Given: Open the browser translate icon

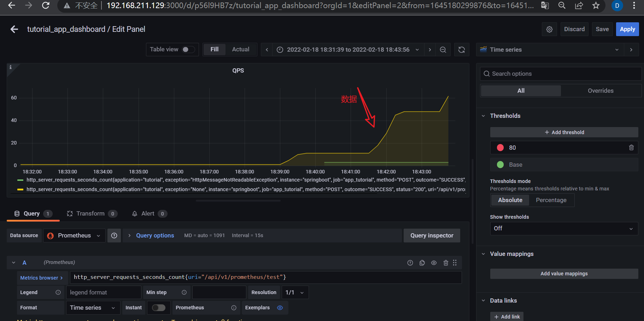Looking at the screenshot, I should click(x=545, y=5).
